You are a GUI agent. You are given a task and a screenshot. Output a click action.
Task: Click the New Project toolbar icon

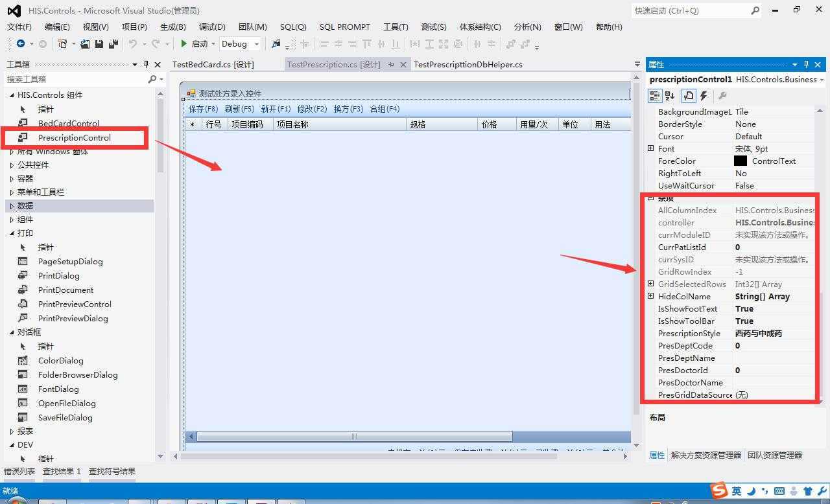pyautogui.click(x=62, y=43)
